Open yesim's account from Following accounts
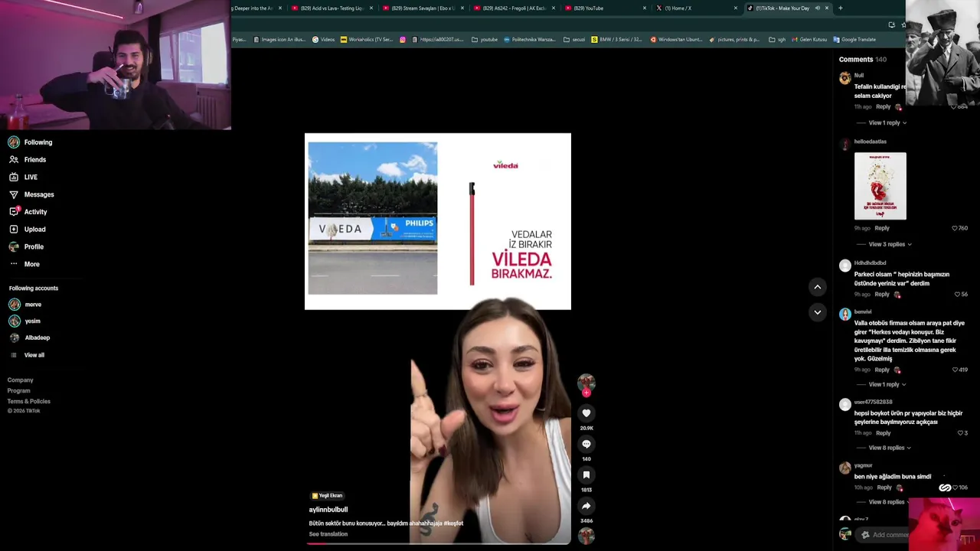Screen dimensions: 980x551 point(24,321)
